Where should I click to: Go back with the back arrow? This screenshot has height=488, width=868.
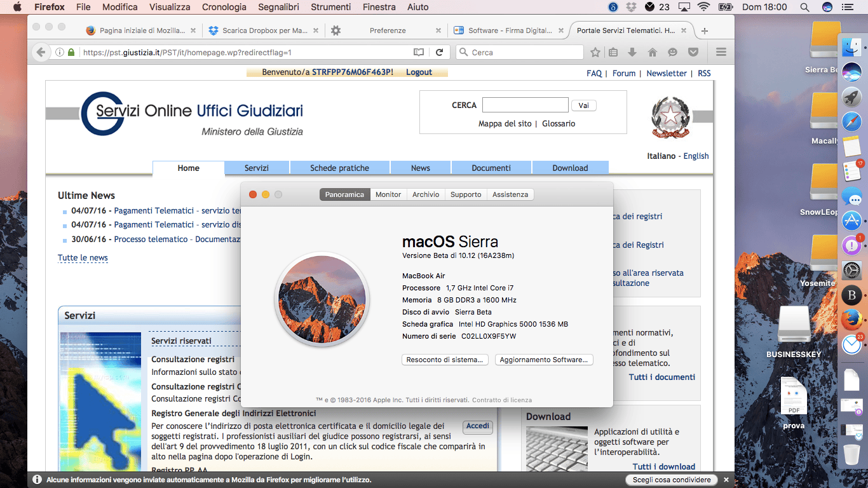point(41,53)
